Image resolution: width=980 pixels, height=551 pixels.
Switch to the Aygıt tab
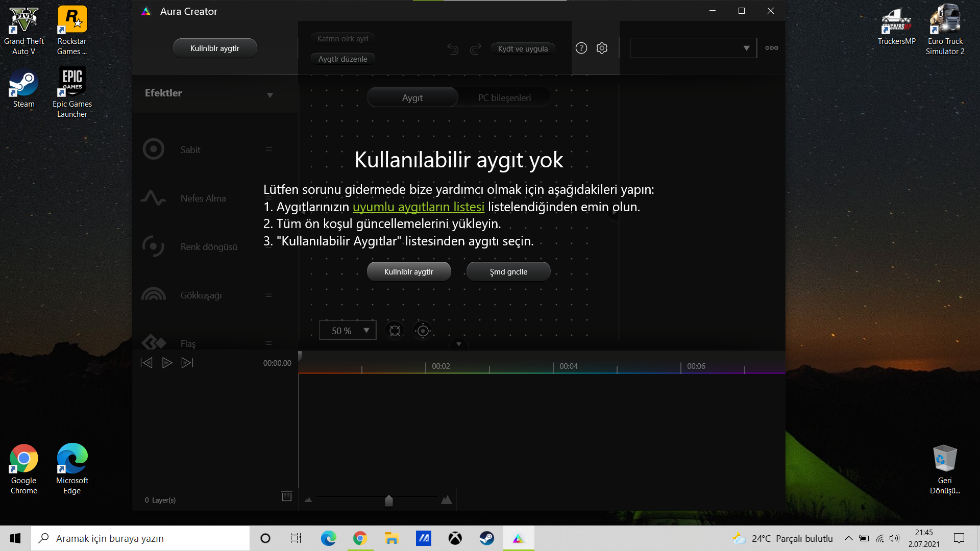click(x=412, y=97)
